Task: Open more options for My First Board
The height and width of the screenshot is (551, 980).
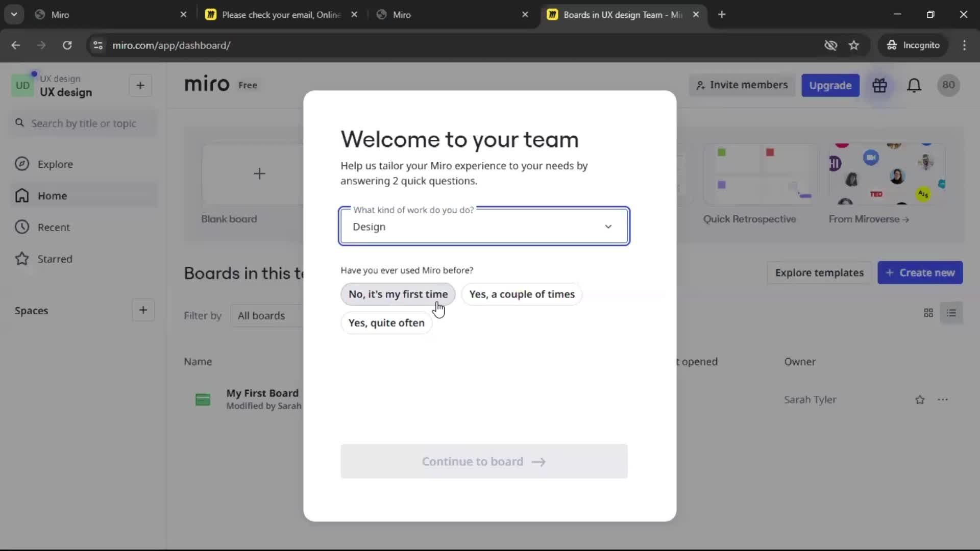Action: (x=943, y=399)
